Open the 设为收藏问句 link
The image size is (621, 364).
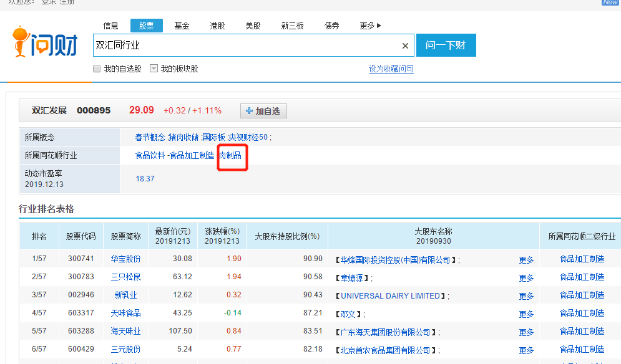click(391, 69)
